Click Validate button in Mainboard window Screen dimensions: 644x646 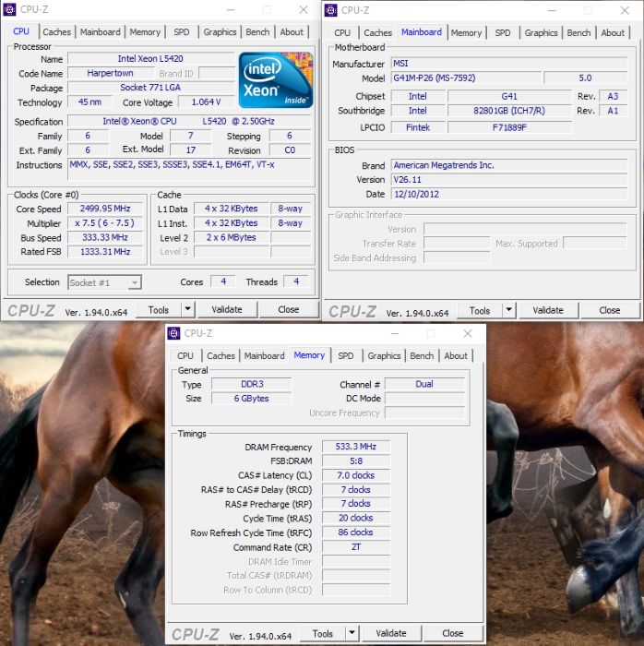pyautogui.click(x=548, y=311)
